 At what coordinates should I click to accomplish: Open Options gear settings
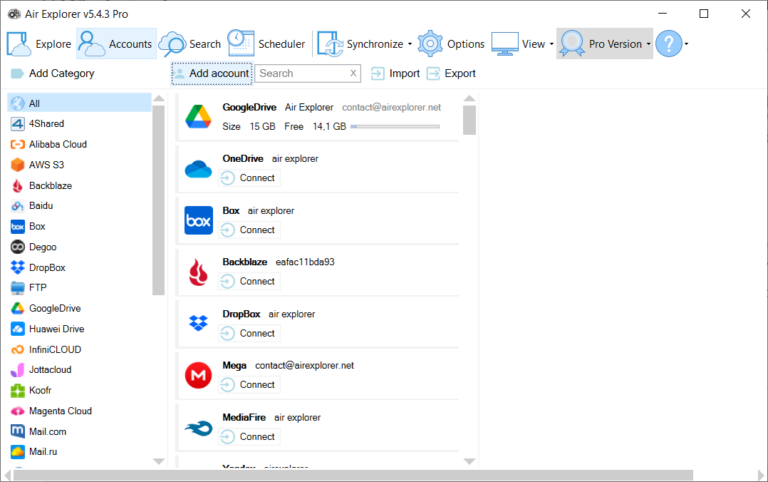[x=451, y=44]
